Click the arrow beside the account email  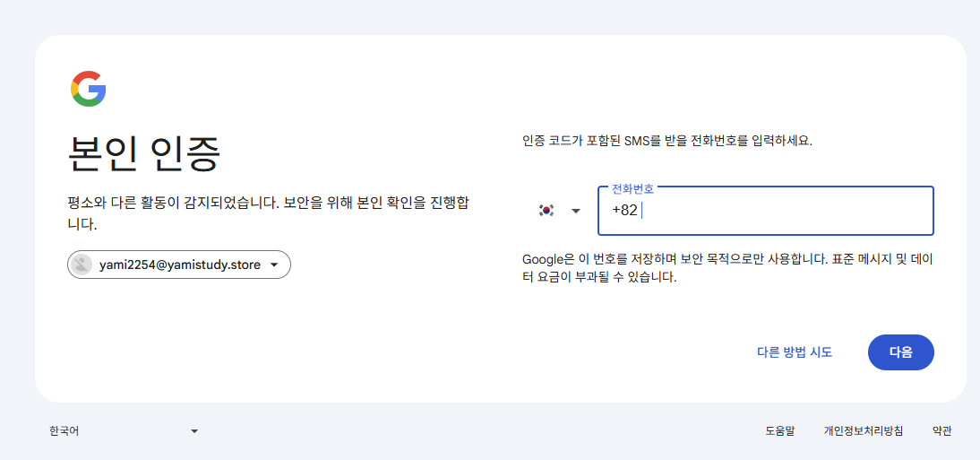[x=274, y=265]
